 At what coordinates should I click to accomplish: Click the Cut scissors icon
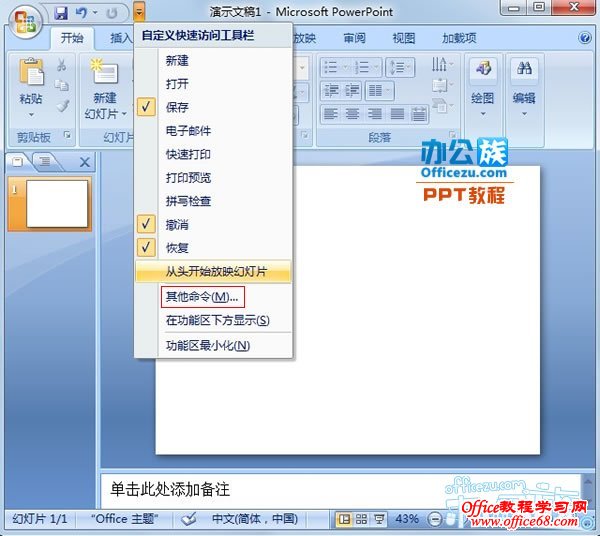click(62, 65)
